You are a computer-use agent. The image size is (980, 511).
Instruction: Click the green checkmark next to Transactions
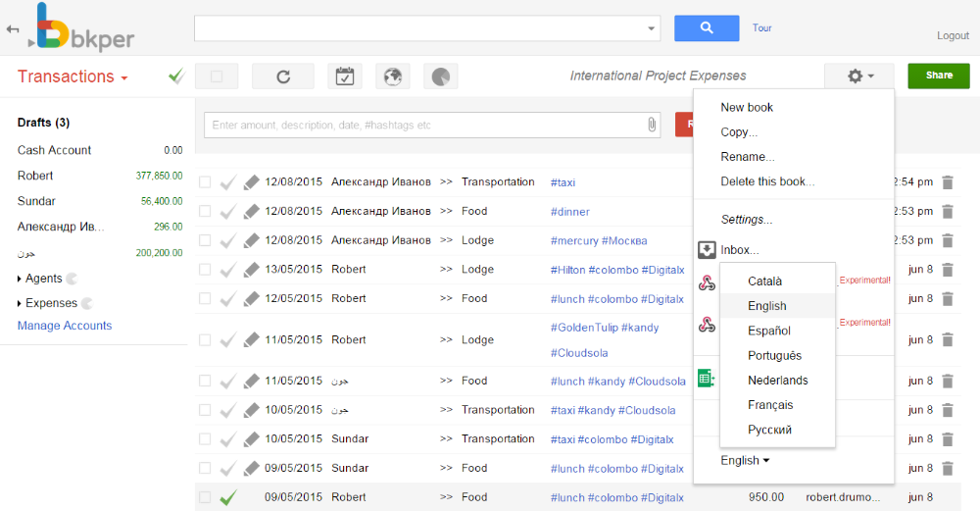176,77
